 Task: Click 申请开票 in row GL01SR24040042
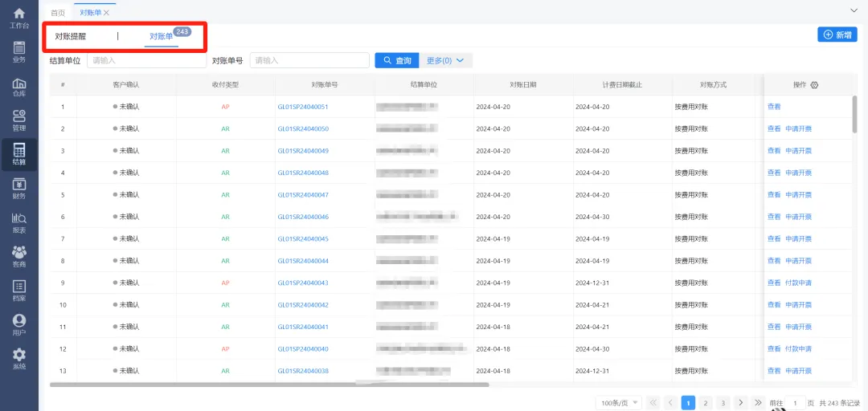click(x=798, y=305)
